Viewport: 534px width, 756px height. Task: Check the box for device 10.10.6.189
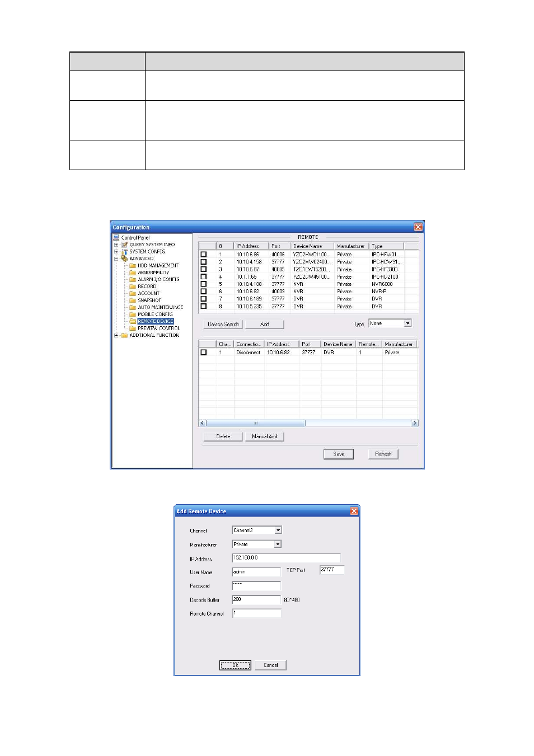pyautogui.click(x=204, y=299)
